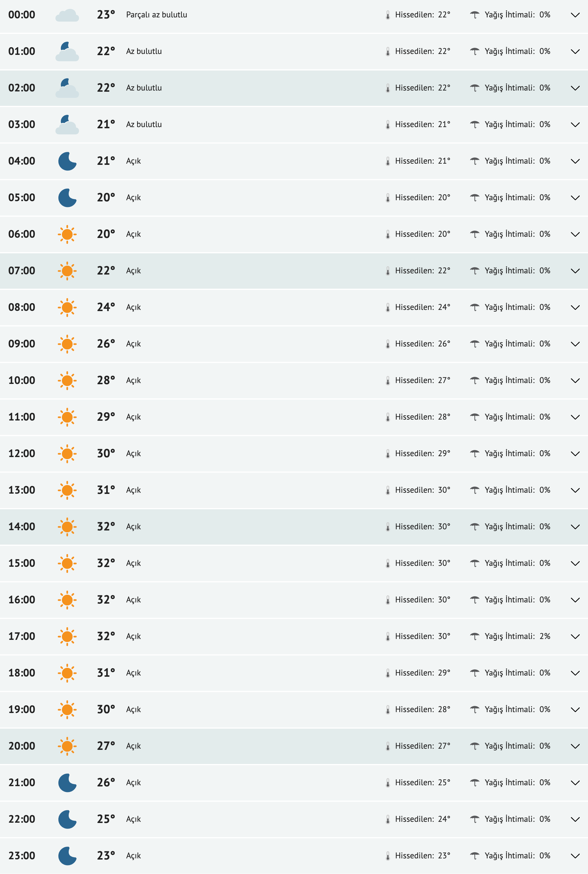588x874 pixels.
Task: Click the thermometer icon in 10:00 row
Action: [x=388, y=381]
